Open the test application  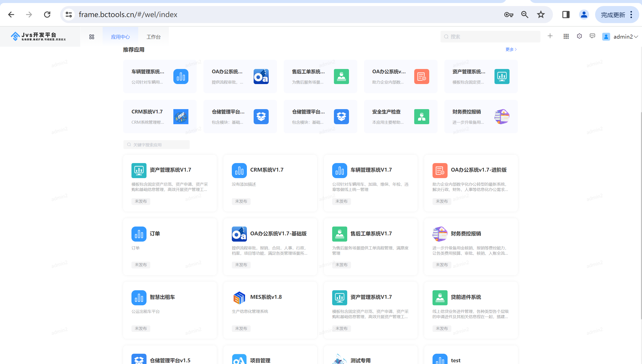click(x=471, y=355)
